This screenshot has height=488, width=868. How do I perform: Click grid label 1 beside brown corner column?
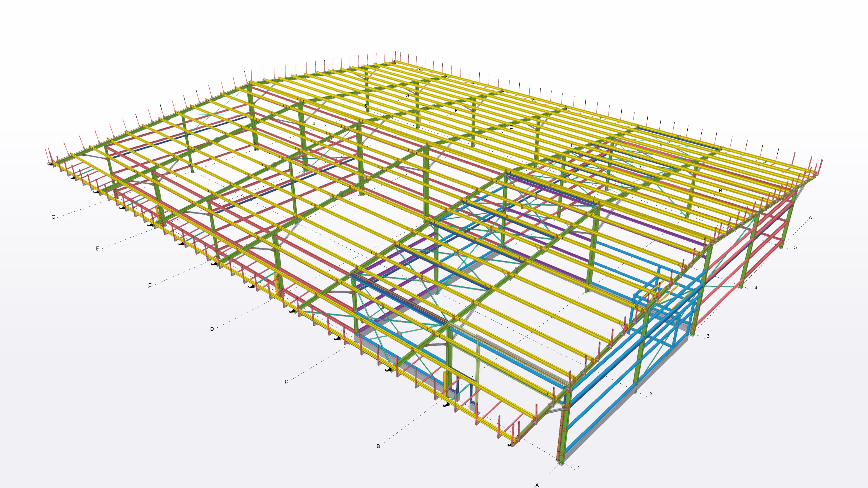(579, 467)
